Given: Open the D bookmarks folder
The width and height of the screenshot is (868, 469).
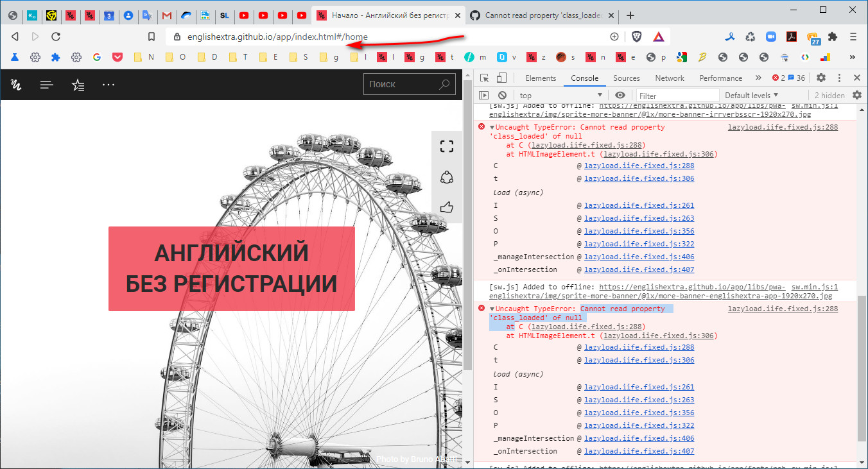Looking at the screenshot, I should [x=207, y=57].
